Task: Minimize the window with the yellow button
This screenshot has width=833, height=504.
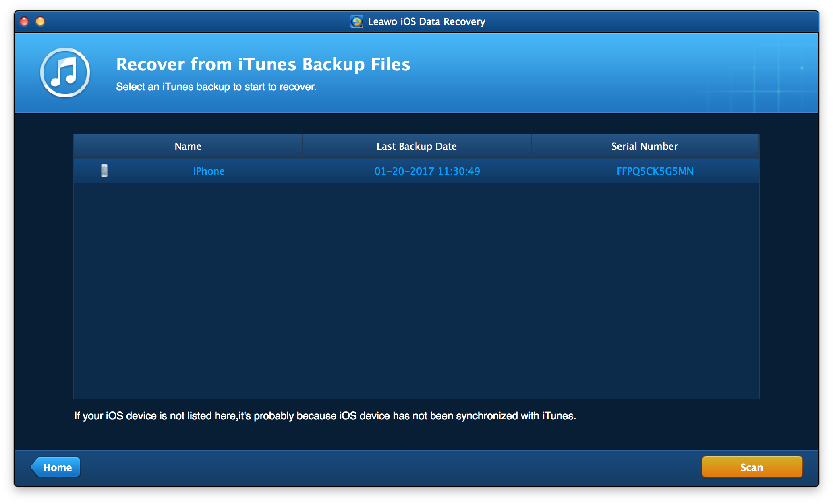Action: click(x=40, y=21)
